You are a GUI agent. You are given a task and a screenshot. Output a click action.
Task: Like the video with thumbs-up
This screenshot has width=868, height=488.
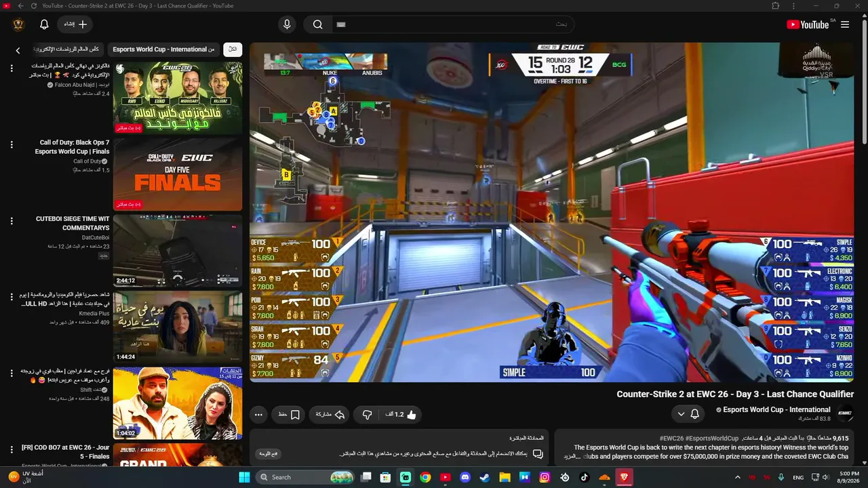click(401, 414)
